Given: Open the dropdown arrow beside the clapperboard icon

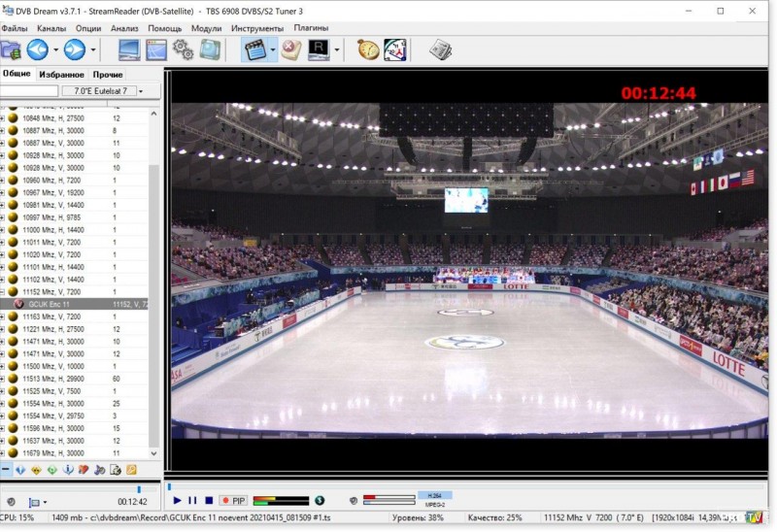Looking at the screenshot, I should 273,50.
